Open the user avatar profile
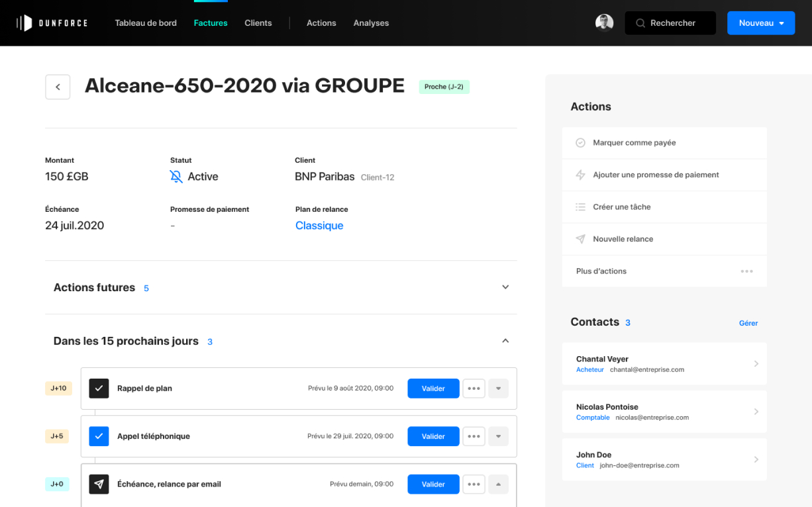The image size is (812, 507). pos(604,23)
